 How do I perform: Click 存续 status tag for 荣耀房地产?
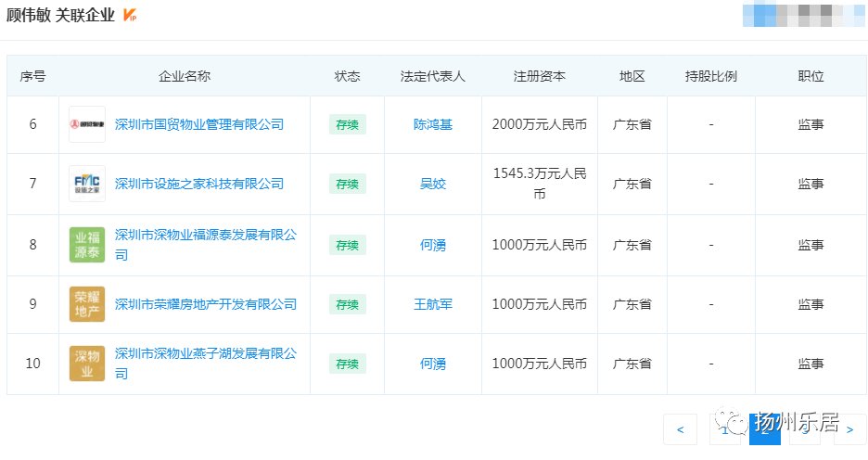pos(347,304)
